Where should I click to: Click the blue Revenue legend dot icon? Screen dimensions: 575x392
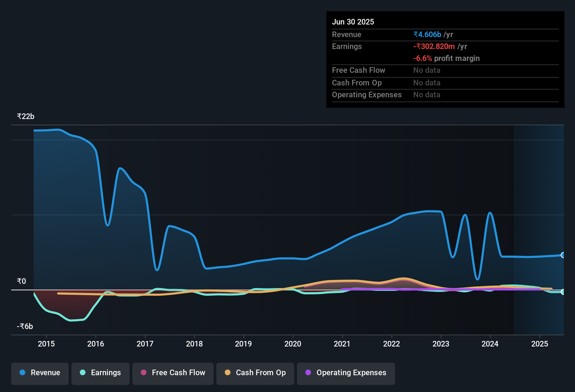pos(22,373)
